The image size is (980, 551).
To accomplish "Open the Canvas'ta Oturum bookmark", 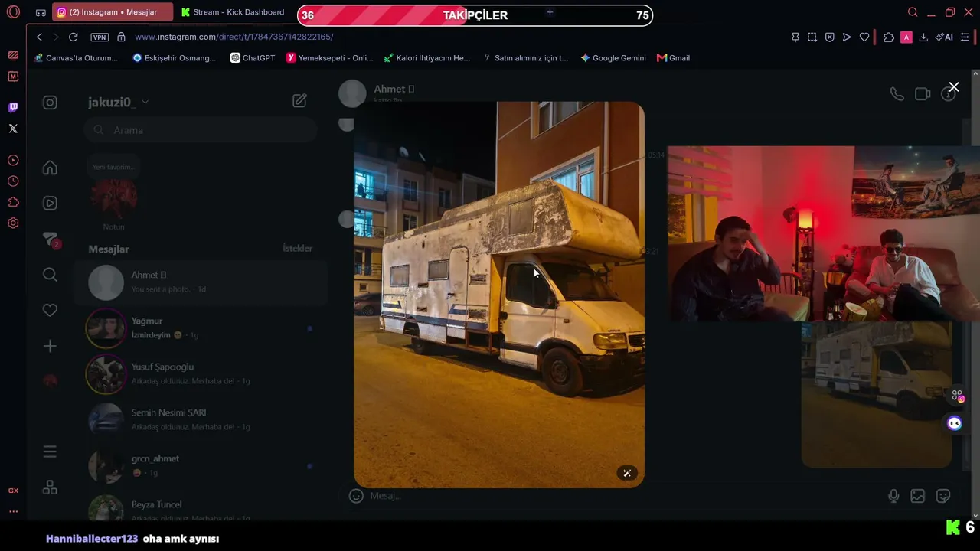I will 76,58.
